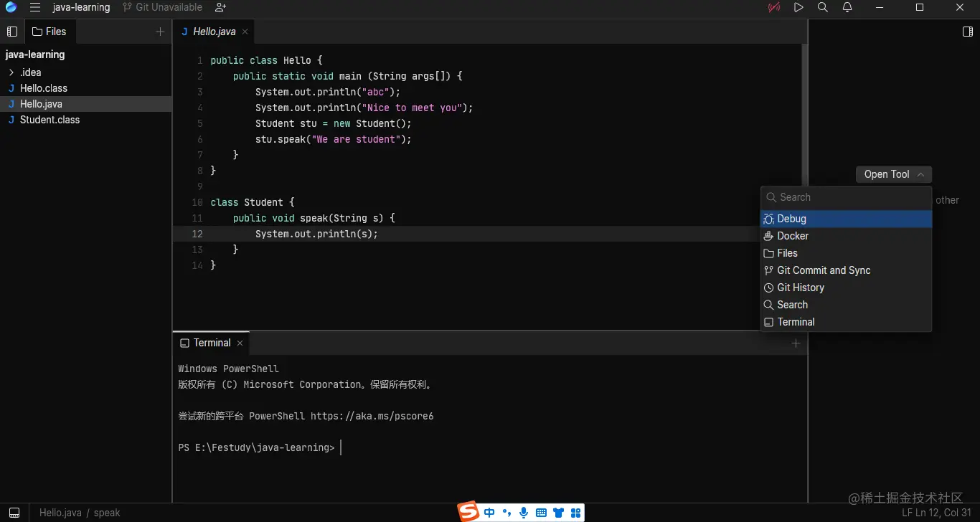
Task: Click the Search magnifier icon in the title bar
Action: (822, 8)
